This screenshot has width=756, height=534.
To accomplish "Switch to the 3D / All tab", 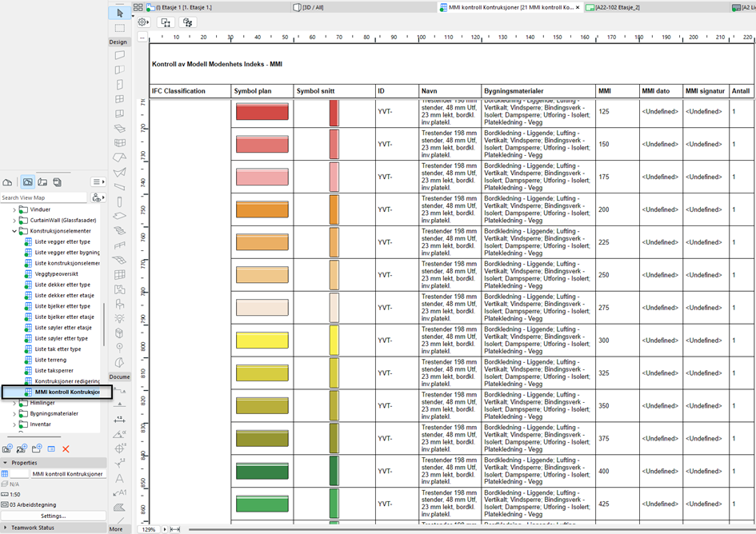I will coord(312,6).
